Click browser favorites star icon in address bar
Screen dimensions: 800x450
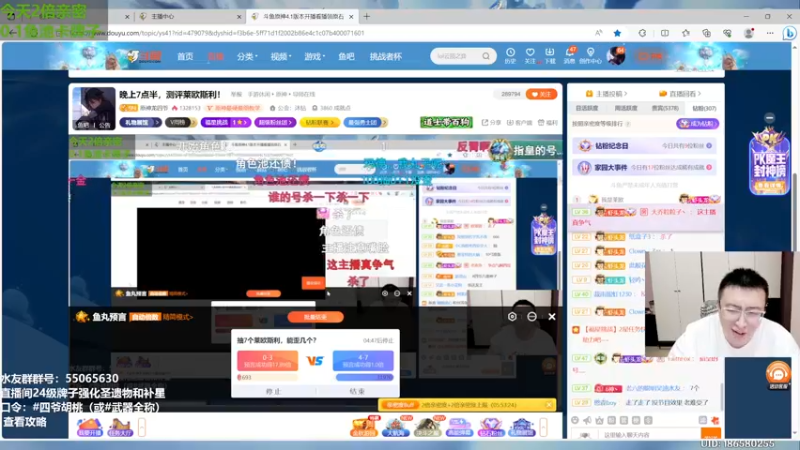point(617,33)
